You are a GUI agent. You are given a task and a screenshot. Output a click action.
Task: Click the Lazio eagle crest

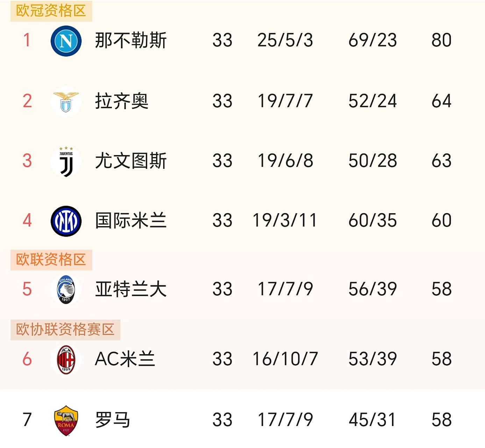66,101
